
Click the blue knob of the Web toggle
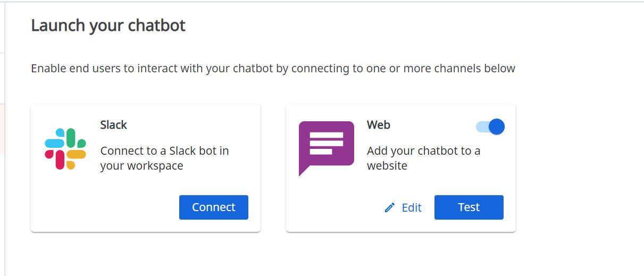click(x=496, y=127)
